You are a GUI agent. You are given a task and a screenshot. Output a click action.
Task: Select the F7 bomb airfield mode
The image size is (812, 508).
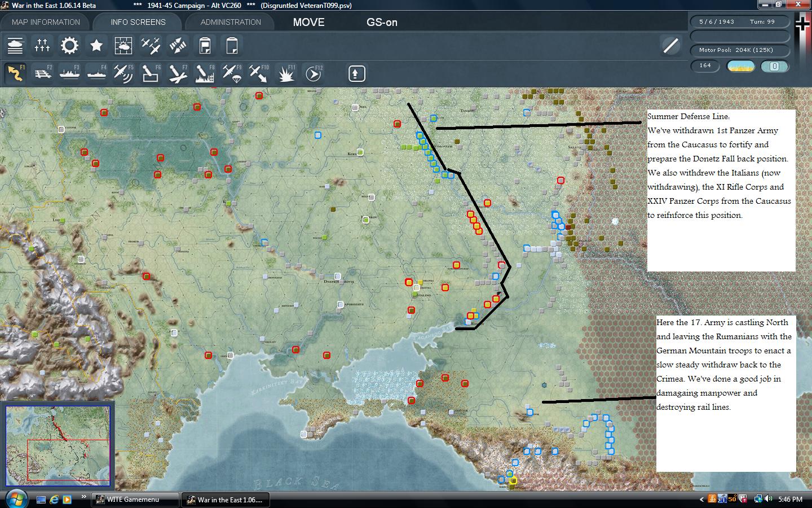coord(178,73)
